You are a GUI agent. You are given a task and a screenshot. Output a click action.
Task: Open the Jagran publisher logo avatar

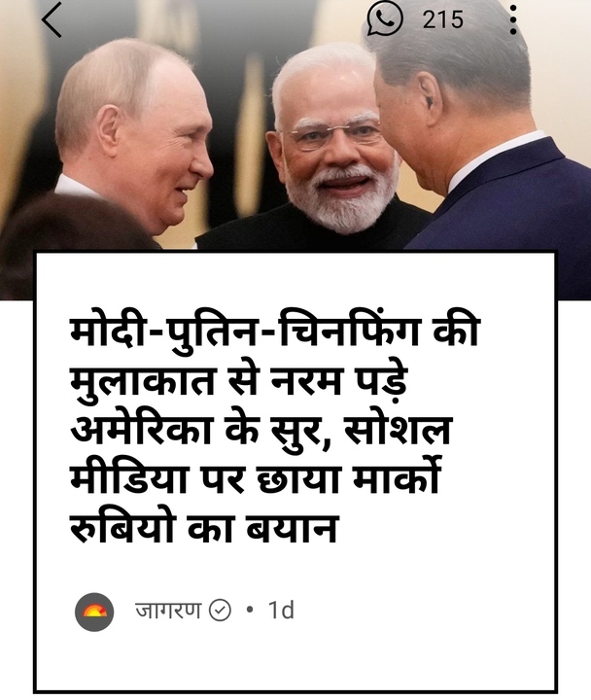pyautogui.click(x=94, y=612)
